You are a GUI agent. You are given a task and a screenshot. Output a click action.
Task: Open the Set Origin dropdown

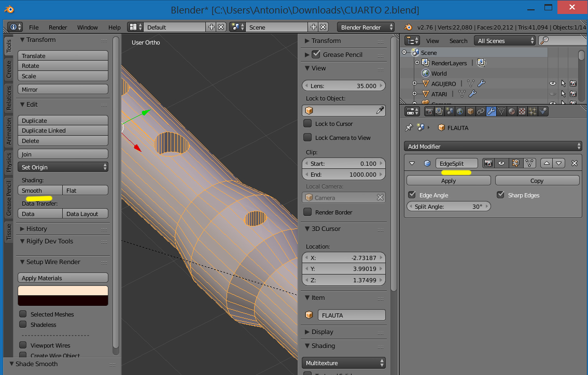63,167
